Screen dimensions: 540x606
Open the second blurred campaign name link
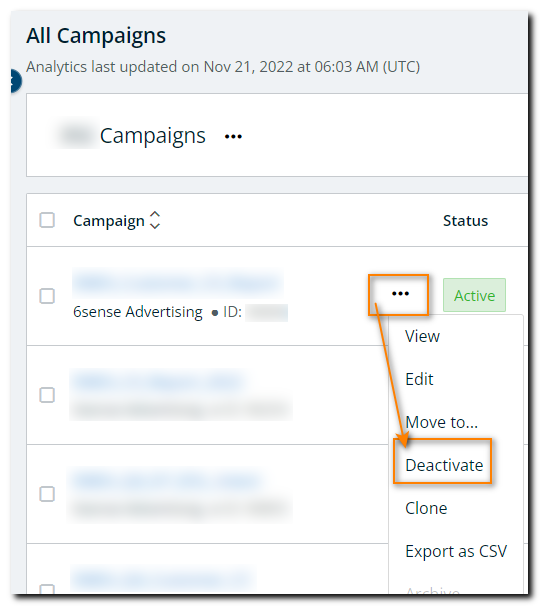[158, 381]
